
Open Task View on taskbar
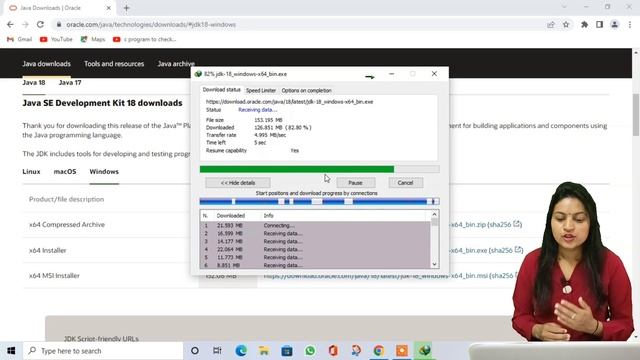pyautogui.click(x=217, y=351)
